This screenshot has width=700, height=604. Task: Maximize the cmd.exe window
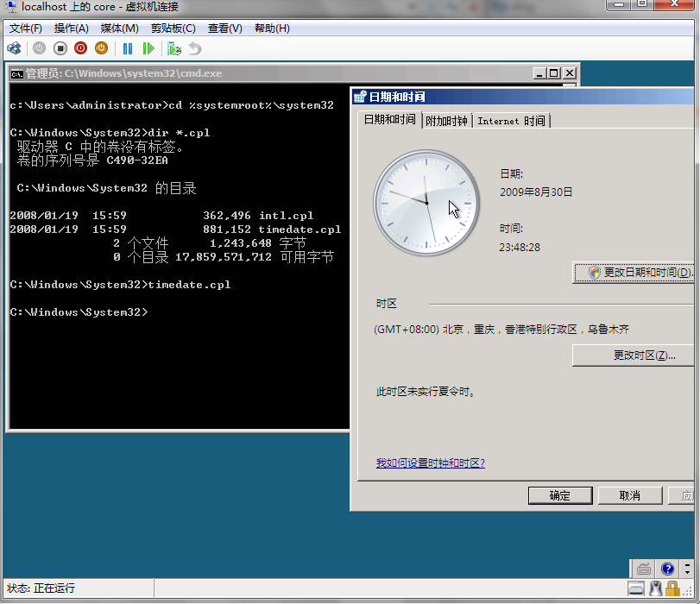point(554,73)
